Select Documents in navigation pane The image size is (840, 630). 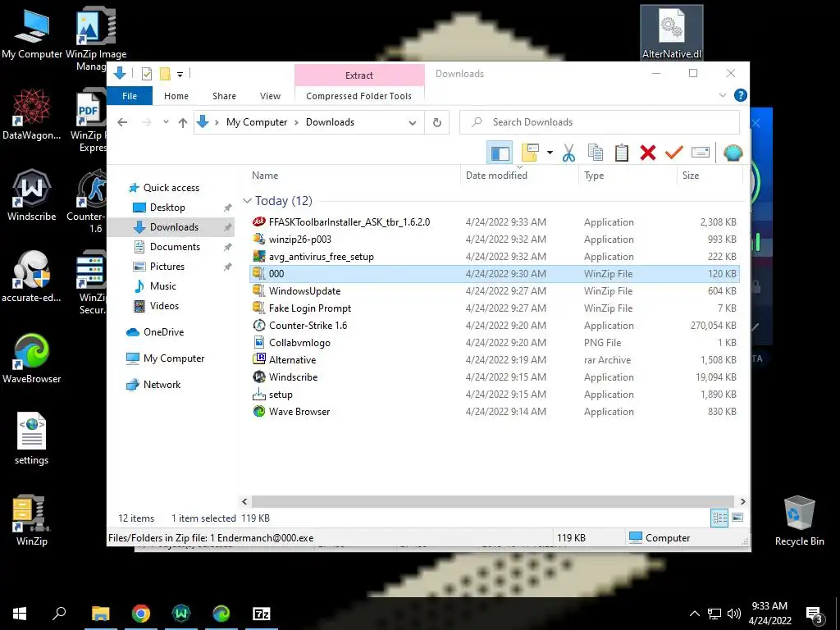pos(175,247)
